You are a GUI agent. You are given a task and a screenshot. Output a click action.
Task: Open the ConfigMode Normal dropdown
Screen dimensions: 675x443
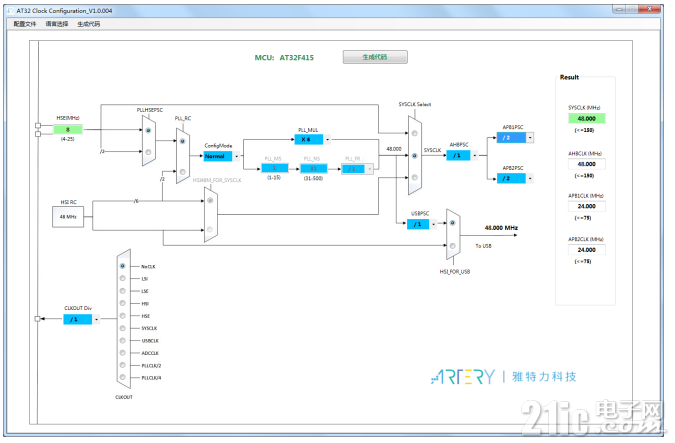(236, 156)
